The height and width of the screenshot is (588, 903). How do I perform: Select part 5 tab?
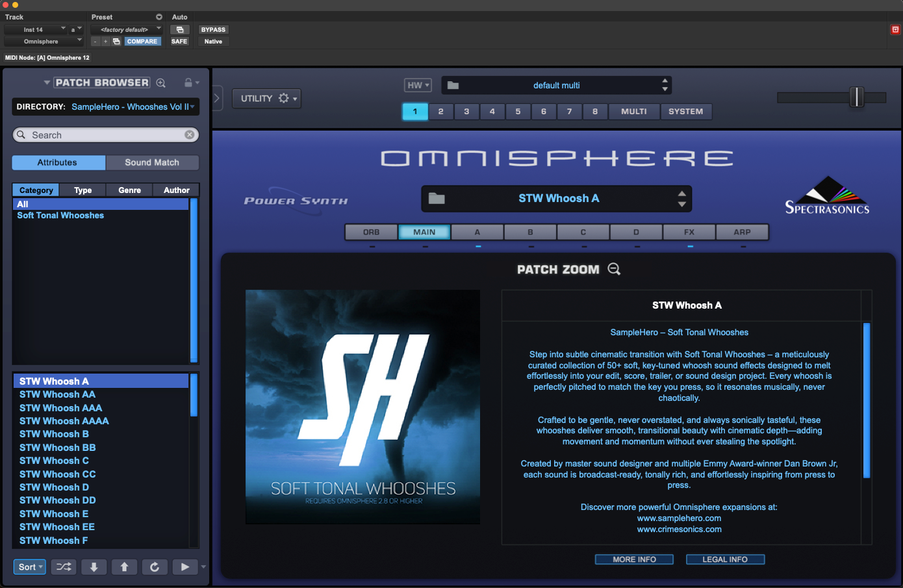click(x=518, y=111)
